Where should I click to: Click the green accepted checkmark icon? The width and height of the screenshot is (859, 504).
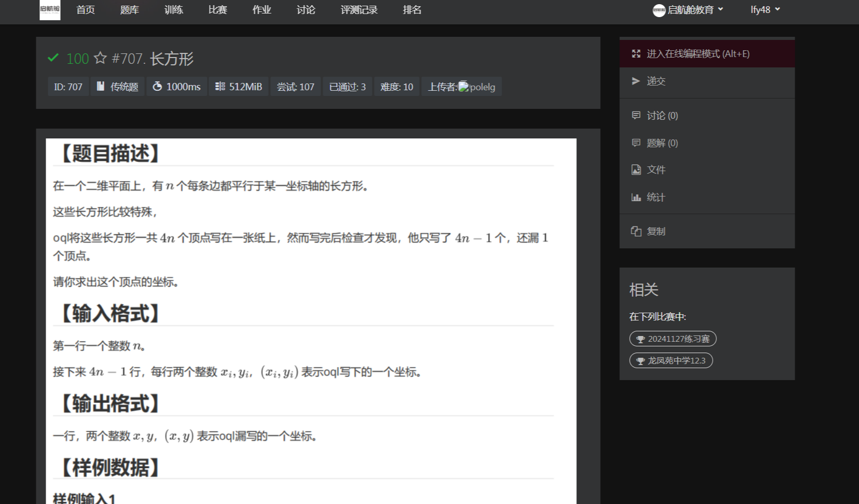[53, 58]
